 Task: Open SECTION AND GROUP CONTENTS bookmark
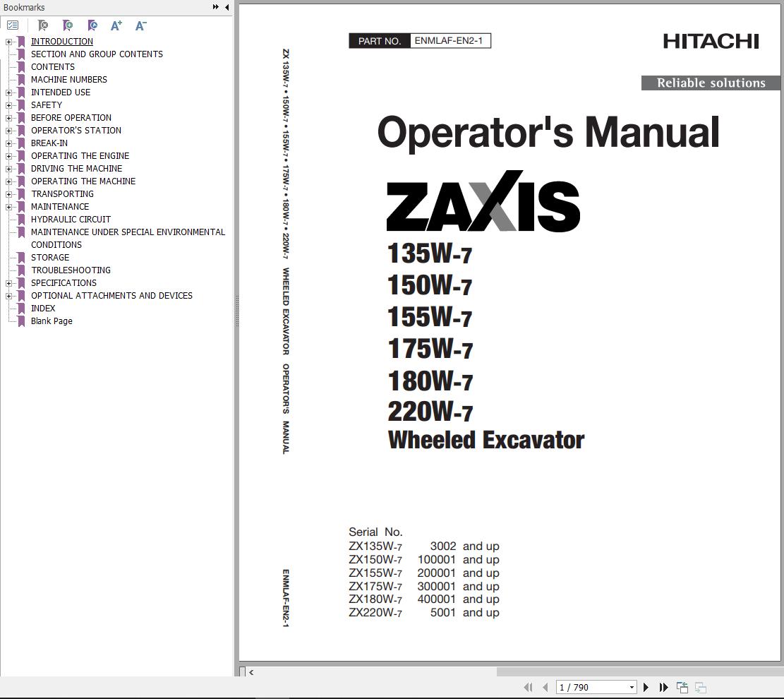[x=97, y=54]
